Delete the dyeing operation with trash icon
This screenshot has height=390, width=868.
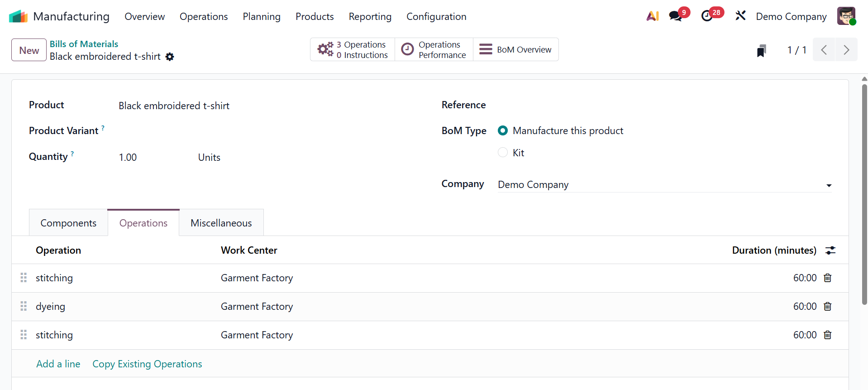click(828, 307)
